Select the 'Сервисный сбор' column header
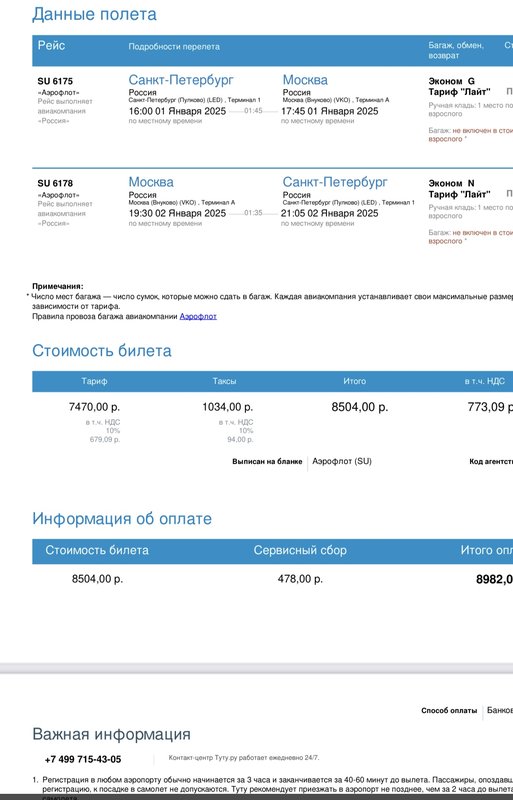 pos(300,551)
